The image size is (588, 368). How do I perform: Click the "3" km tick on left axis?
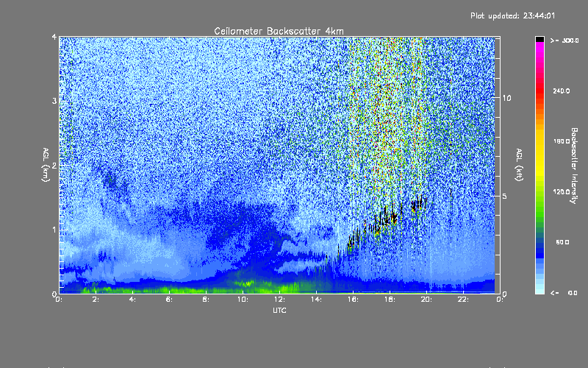click(54, 101)
